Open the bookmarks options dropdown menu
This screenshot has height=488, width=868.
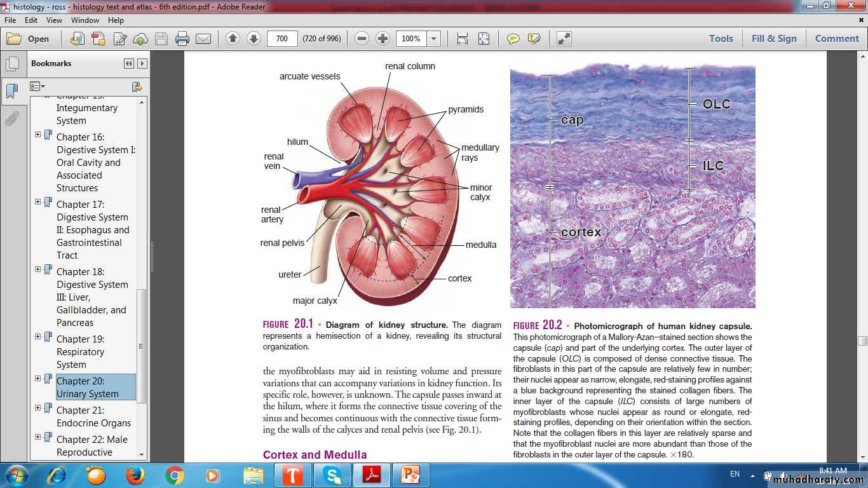(x=38, y=86)
